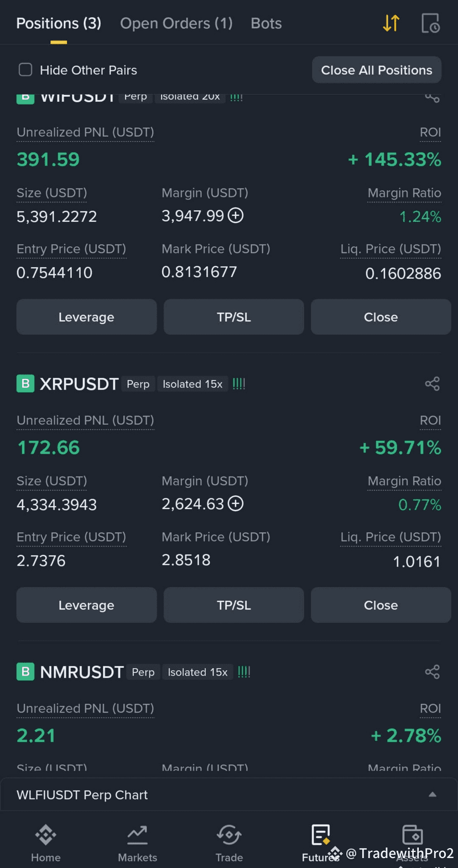458x868 pixels.
Task: Close the XRPUSDT position
Action: tap(381, 605)
